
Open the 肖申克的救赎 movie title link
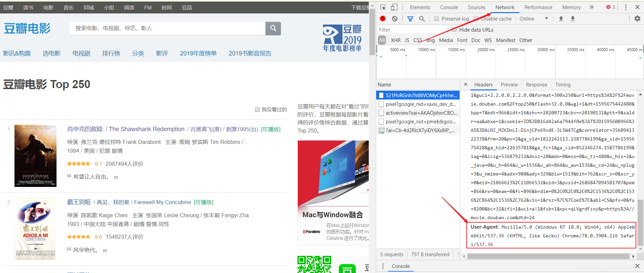point(85,129)
